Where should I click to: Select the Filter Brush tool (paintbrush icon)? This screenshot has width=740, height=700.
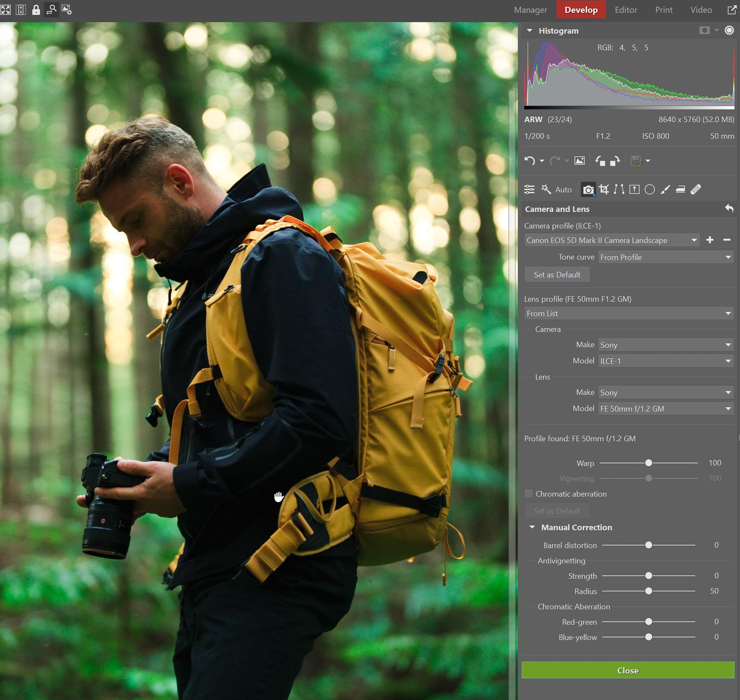(x=666, y=190)
